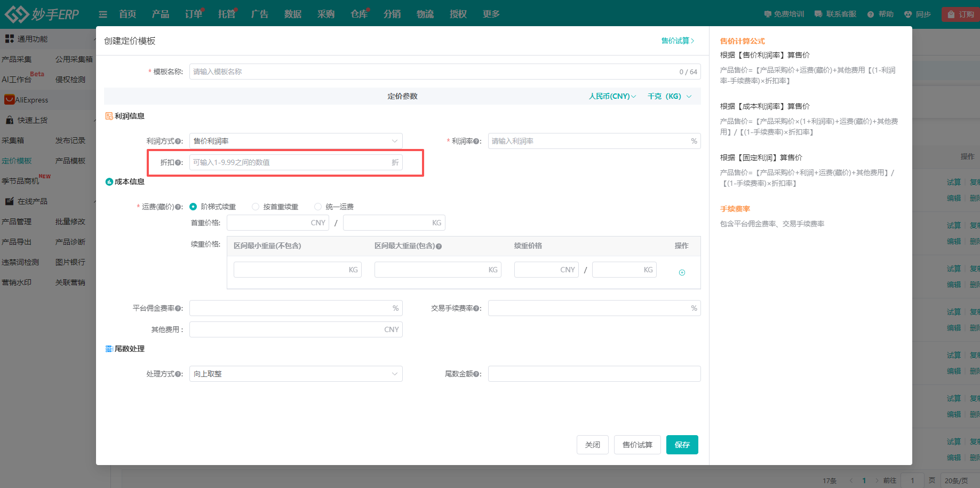The image size is (980, 488).
Task: Click the 联系客服 chat icon
Action: point(818,14)
